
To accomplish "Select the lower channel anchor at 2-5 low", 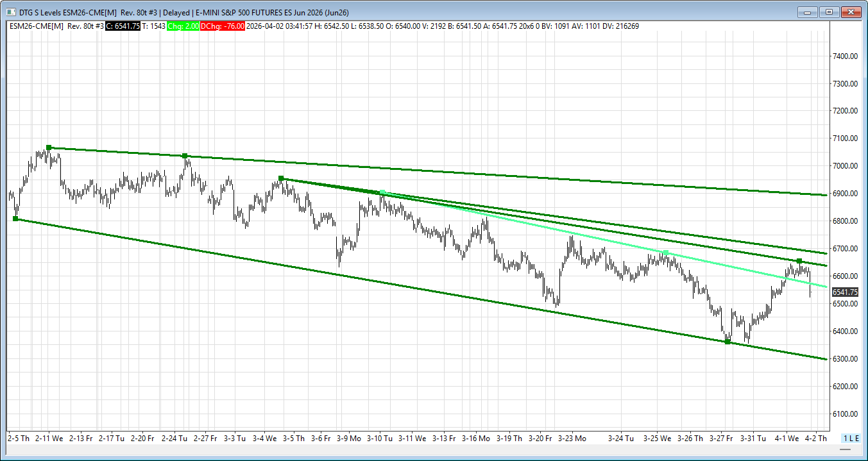I will point(15,219).
